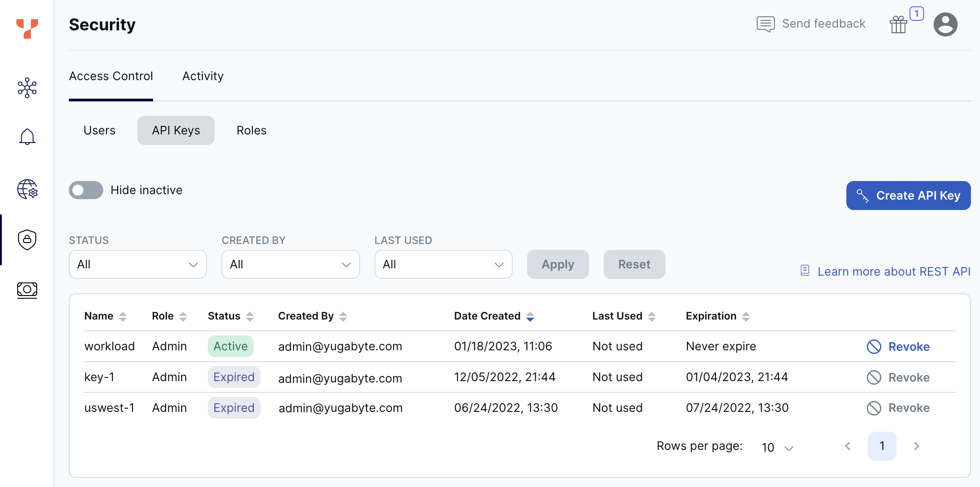Click the Create API Key button
The image size is (980, 487).
(908, 196)
